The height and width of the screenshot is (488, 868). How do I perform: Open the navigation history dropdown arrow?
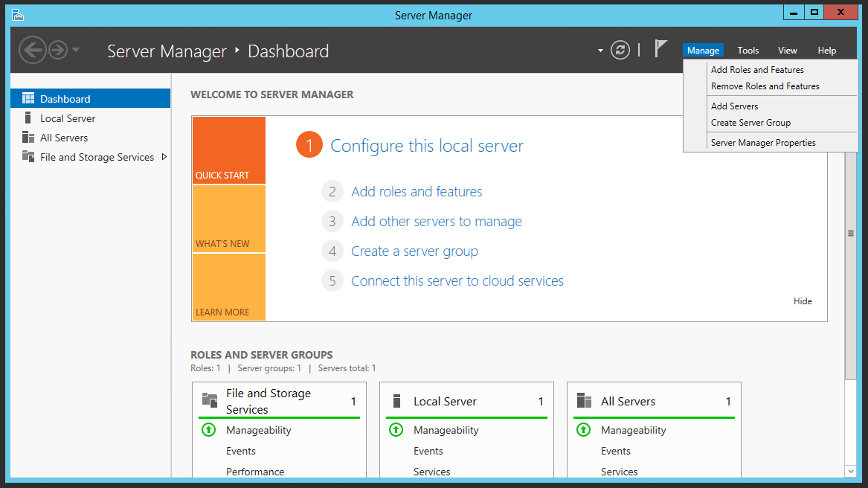pyautogui.click(x=76, y=51)
